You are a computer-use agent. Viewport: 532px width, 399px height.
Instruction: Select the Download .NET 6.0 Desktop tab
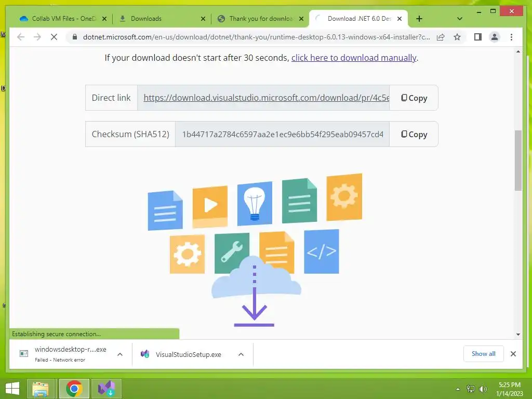359,19
